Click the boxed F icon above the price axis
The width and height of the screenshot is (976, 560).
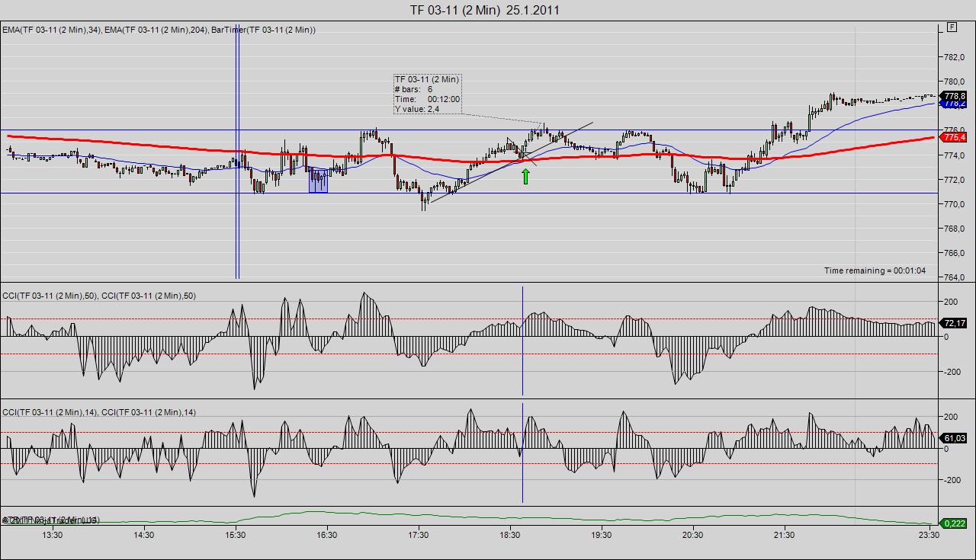coord(952,27)
